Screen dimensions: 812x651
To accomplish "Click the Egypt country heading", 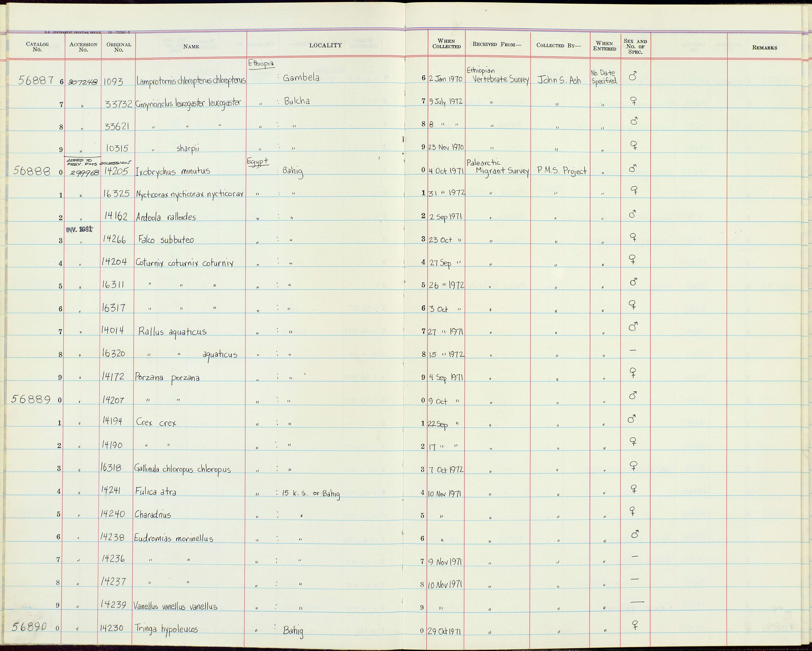I will pyautogui.click(x=258, y=162).
